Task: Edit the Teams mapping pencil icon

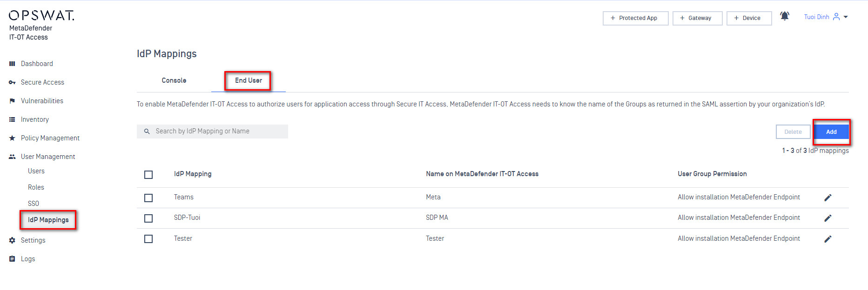Action: [828, 198]
